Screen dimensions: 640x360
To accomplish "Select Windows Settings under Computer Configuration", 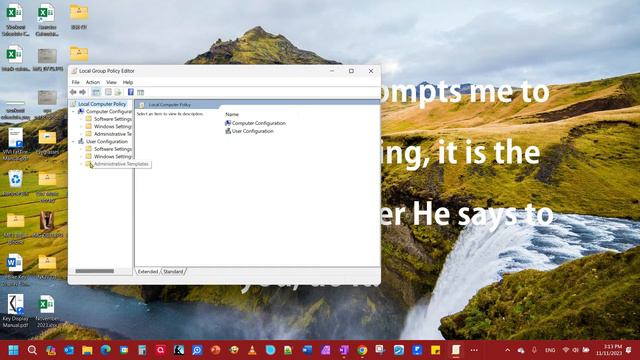I will coord(113,127).
